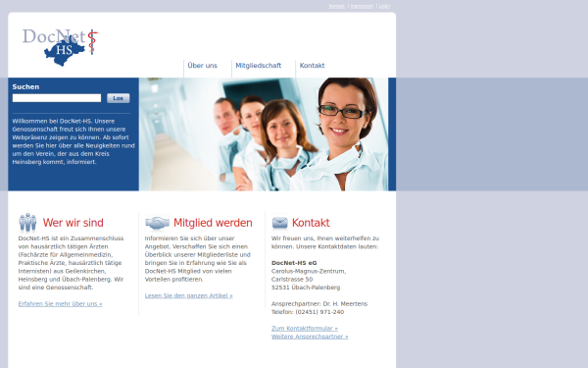This screenshot has width=588, height=368.
Task: Open the Kontakt item in main navigation
Action: coord(312,66)
